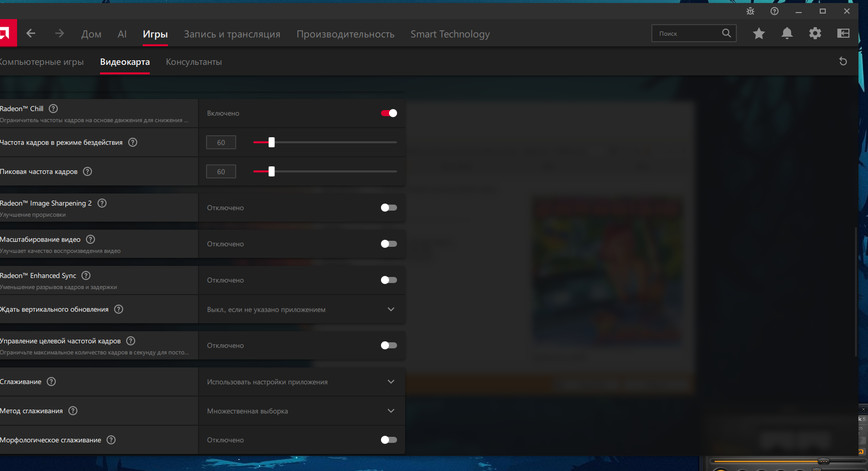The image size is (868, 471).
Task: Click the idle frame rate value field
Action: 221,142
